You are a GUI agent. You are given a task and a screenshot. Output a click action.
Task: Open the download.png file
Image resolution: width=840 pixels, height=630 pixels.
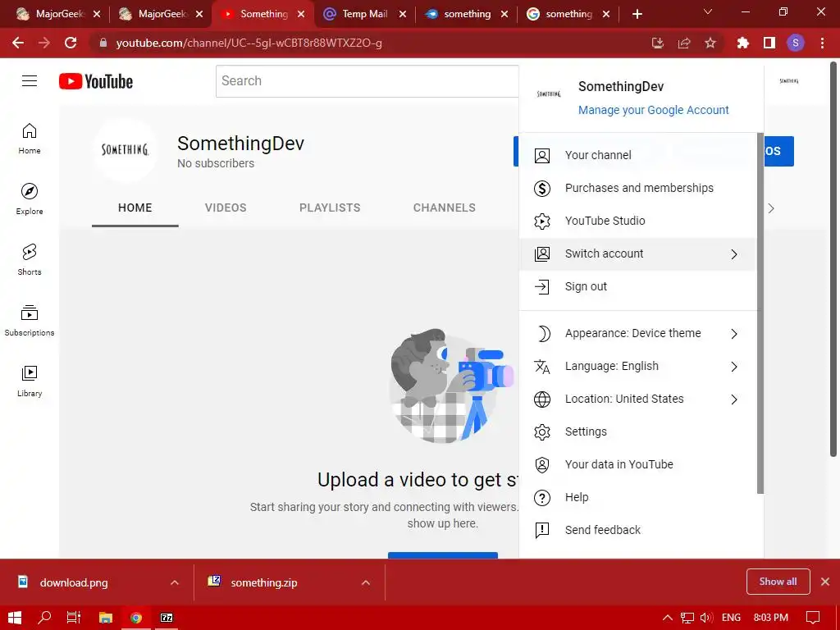[x=74, y=582]
